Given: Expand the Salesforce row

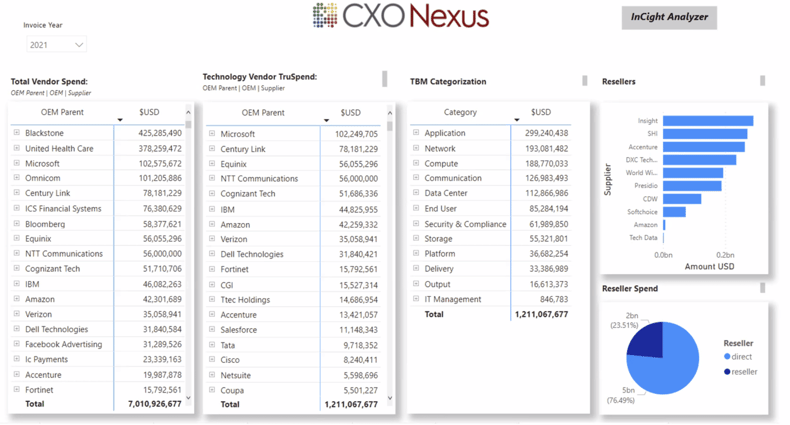Looking at the screenshot, I should pyautogui.click(x=212, y=329).
